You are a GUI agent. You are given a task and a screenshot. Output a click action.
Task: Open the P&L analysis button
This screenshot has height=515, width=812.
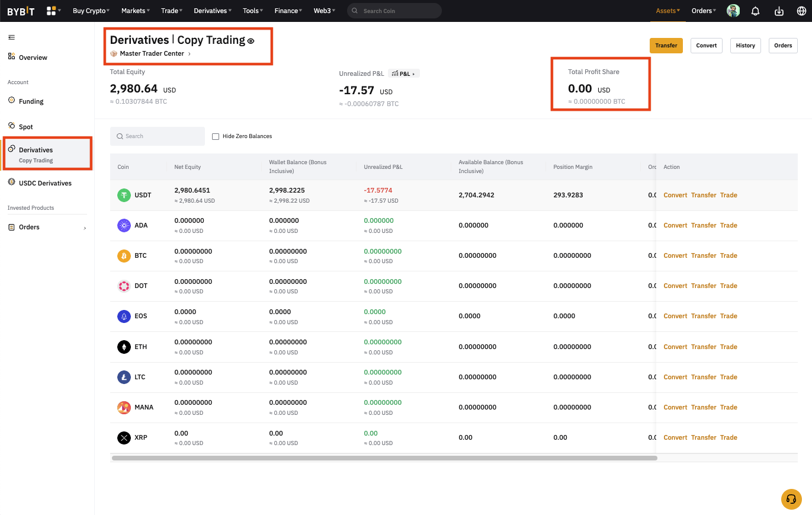pyautogui.click(x=404, y=73)
